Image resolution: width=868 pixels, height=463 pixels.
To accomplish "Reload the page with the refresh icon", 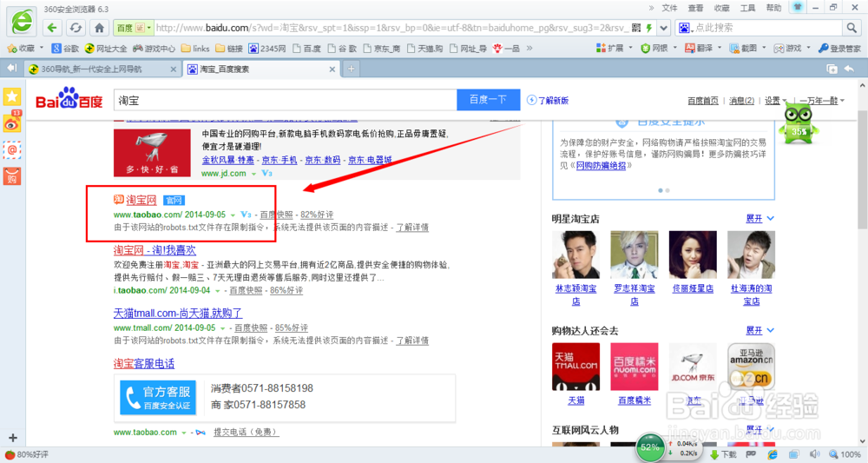I will click(x=76, y=28).
